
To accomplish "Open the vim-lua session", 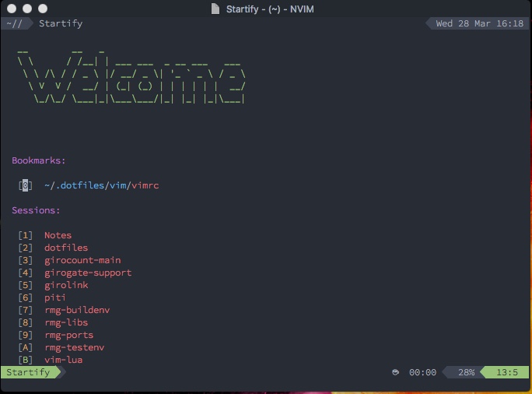I will 64,360.
